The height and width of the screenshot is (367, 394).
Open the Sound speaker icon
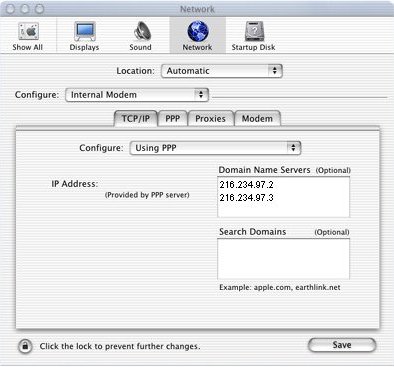pos(142,31)
